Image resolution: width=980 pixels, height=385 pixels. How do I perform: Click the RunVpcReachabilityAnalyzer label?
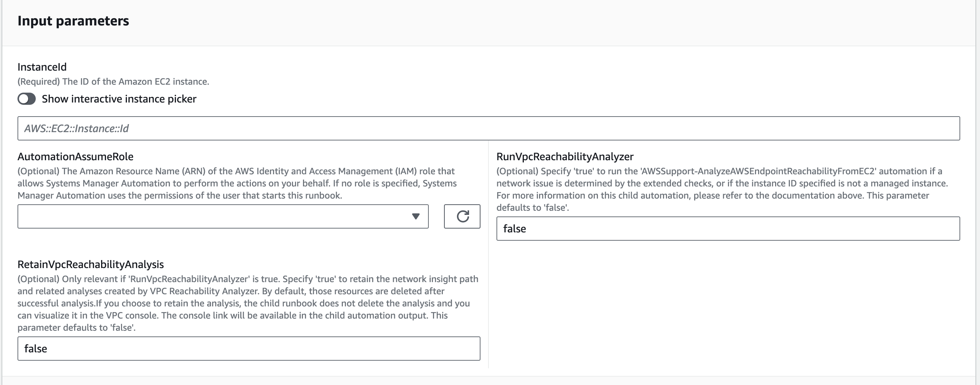pos(565,156)
